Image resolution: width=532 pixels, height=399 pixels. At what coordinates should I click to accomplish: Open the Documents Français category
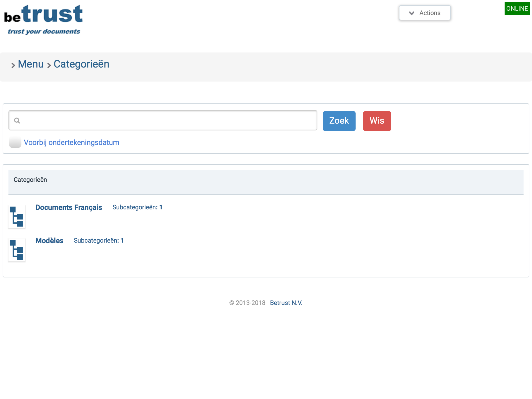(x=69, y=207)
